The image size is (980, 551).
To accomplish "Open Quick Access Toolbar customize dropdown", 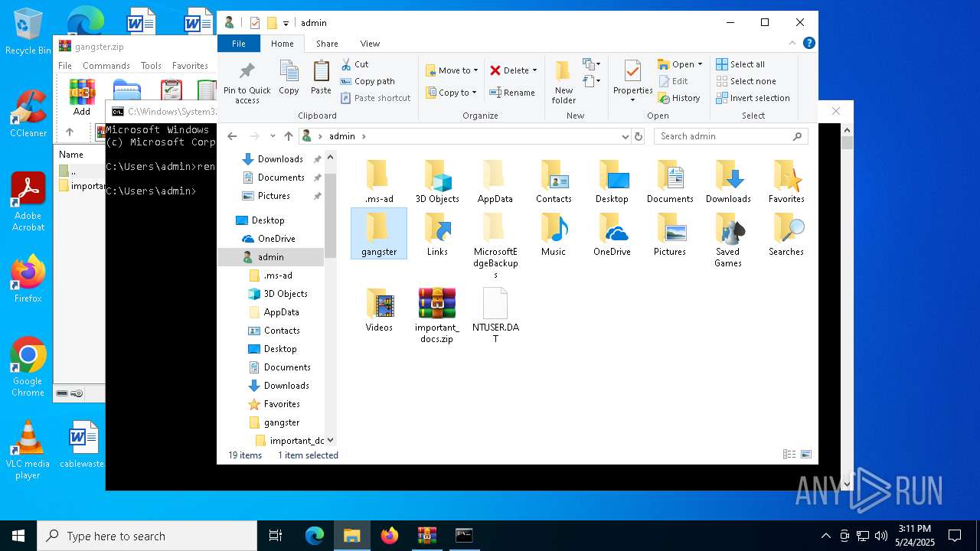I will [x=286, y=24].
